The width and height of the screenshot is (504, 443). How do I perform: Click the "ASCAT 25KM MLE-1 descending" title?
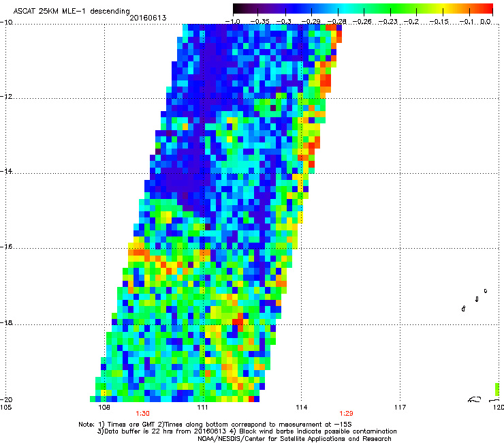tap(72, 12)
